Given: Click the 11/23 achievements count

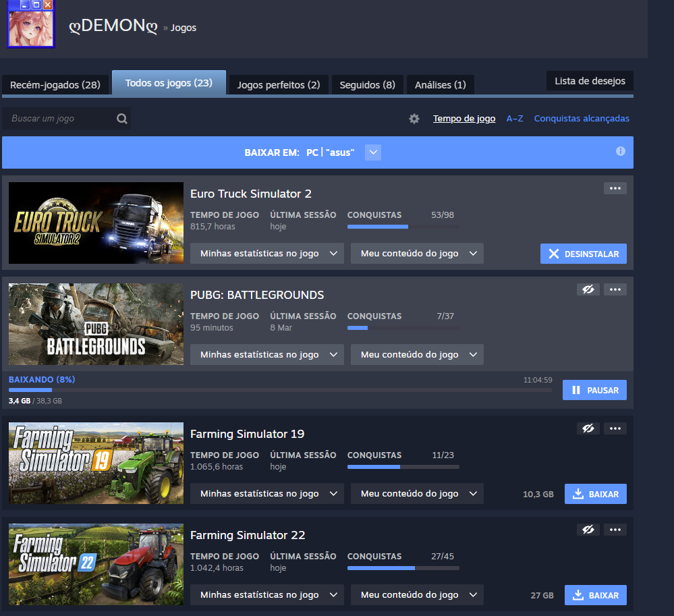Looking at the screenshot, I should coord(443,455).
